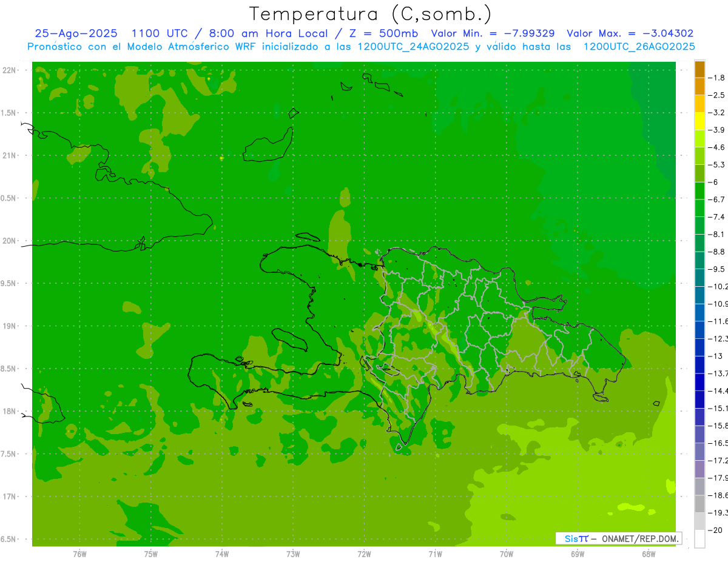Click the "-13" colorbar value
This screenshot has height=562, width=728.
click(x=716, y=356)
